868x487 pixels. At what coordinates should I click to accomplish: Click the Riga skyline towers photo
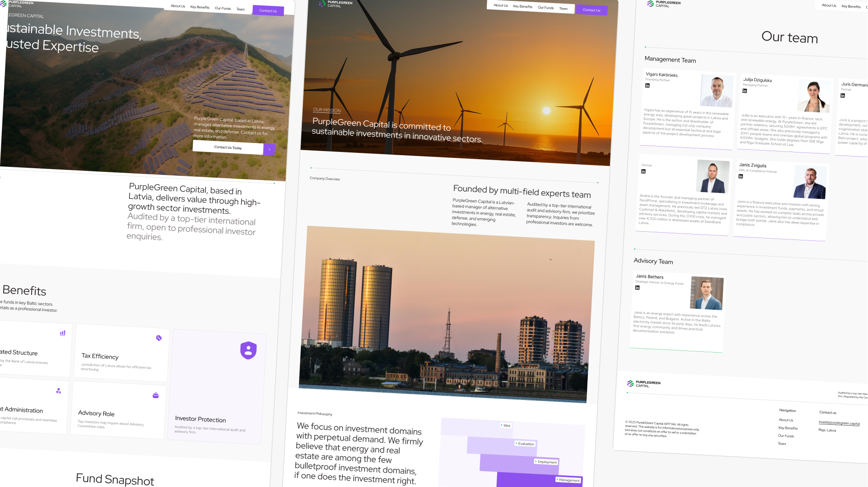coord(446,315)
